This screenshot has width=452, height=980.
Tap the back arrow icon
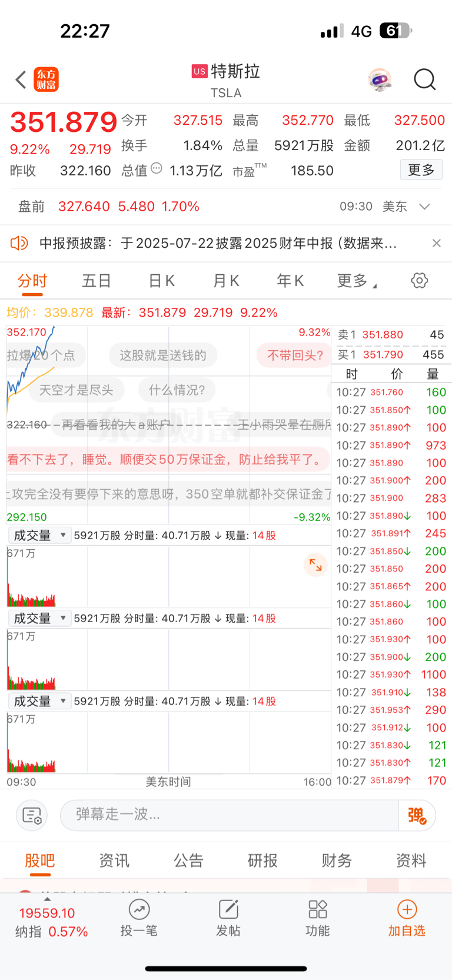coord(21,79)
